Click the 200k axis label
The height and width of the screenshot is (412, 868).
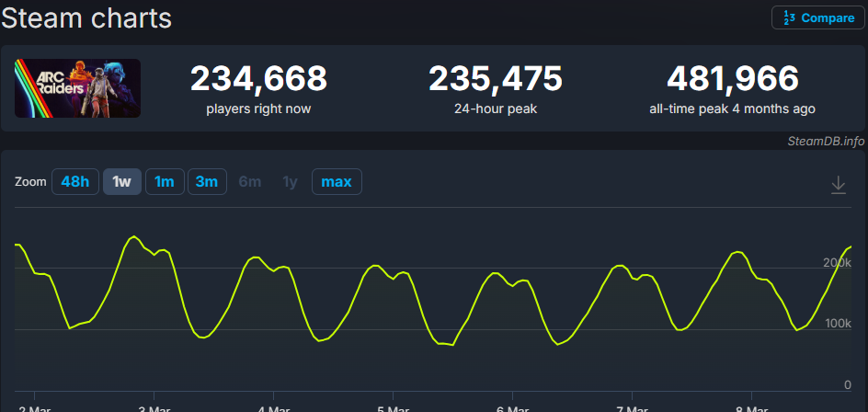(x=837, y=262)
